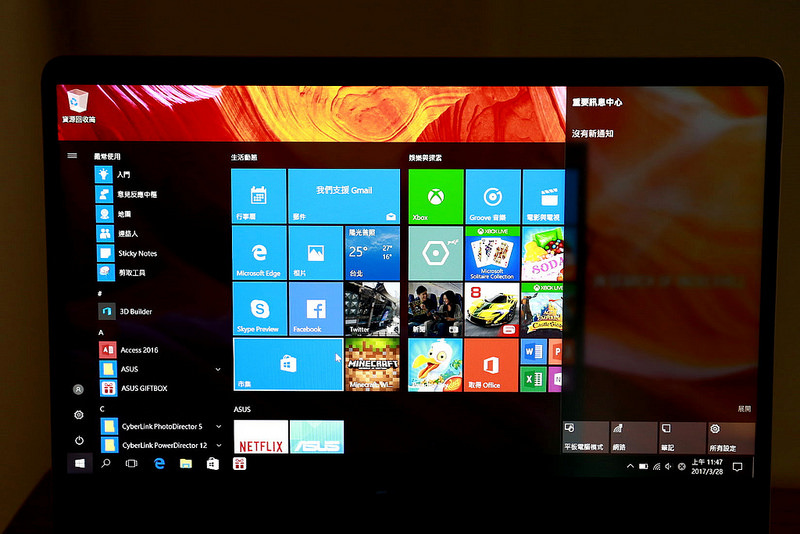Open the Store tile with shopping bag
800x534 pixels.
(x=288, y=364)
